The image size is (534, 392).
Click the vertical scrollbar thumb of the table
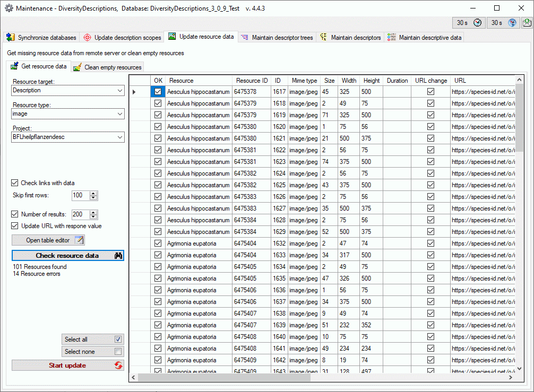point(519,118)
